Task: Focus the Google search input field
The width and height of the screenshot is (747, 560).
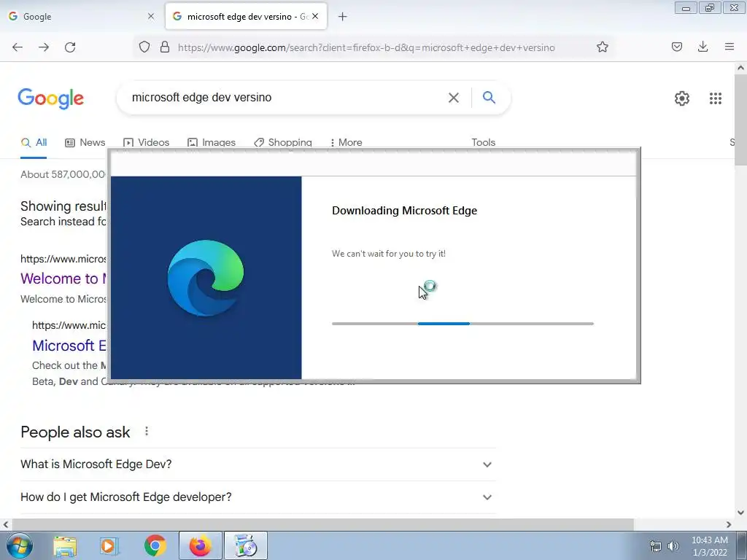Action: (x=286, y=98)
